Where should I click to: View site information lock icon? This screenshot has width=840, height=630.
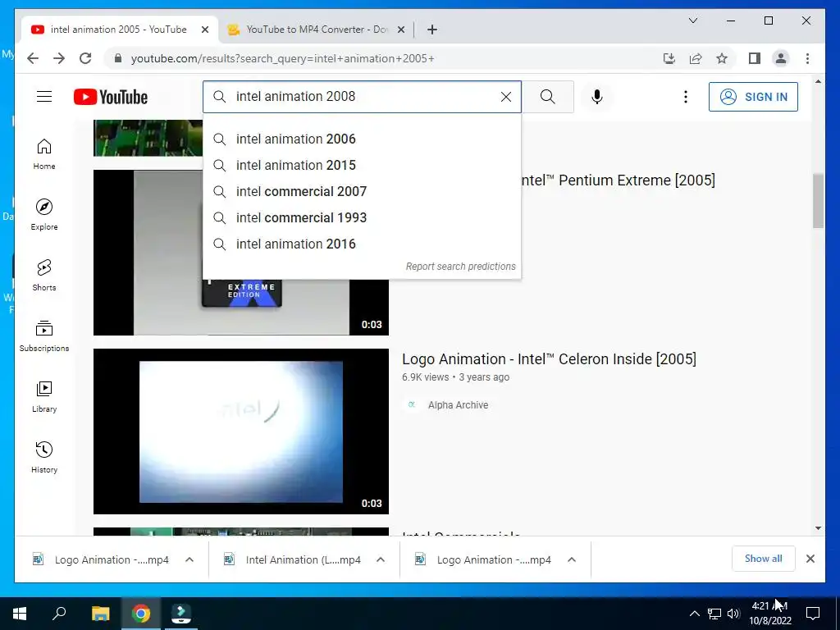click(x=118, y=58)
